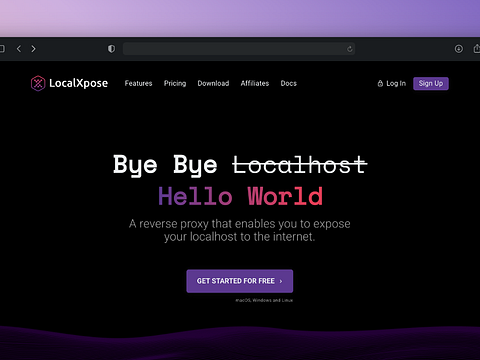Click the LocalXpose hexagon logo

38,83
